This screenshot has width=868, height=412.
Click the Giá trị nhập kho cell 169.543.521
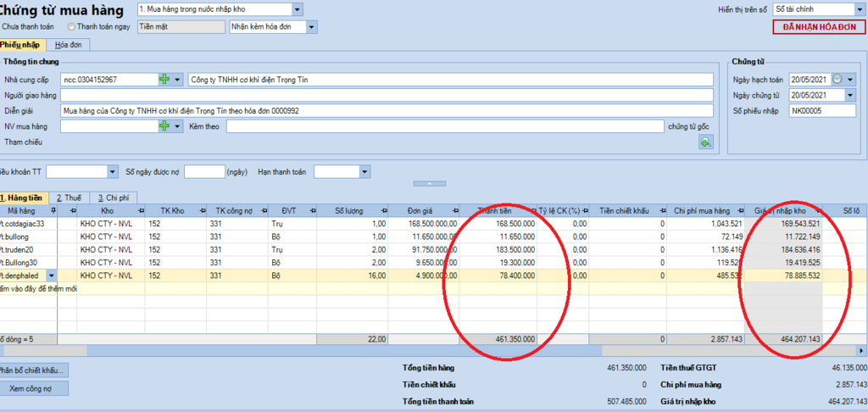point(783,224)
